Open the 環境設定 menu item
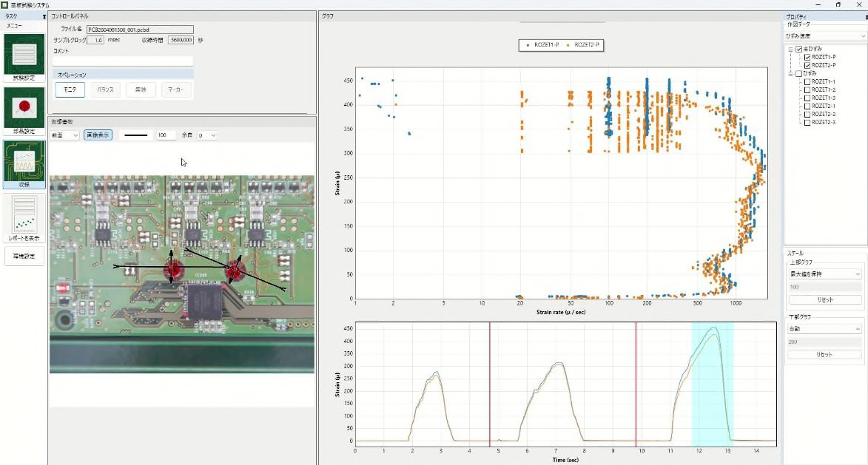868x465 pixels. 24,256
